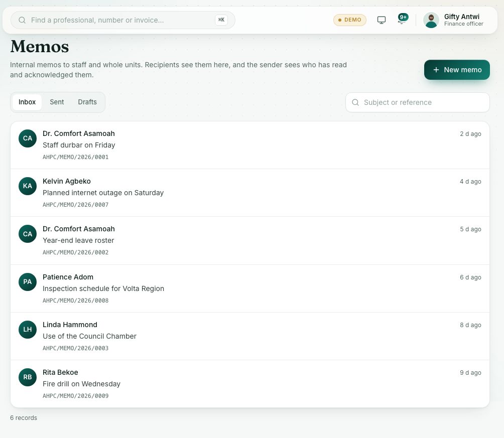The width and height of the screenshot is (504, 438).
Task: Click the 9 d ago timestamp
Action: (470, 373)
